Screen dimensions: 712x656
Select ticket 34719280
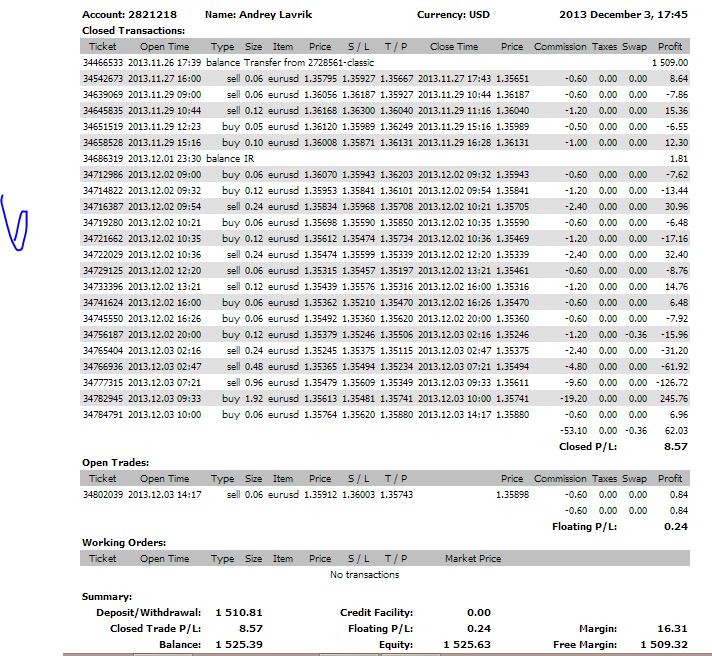[x=103, y=222]
